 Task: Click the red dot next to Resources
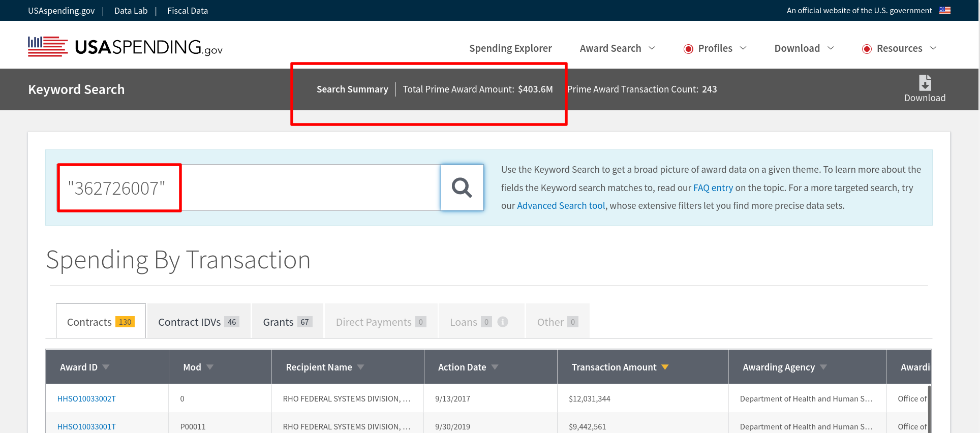pos(867,49)
